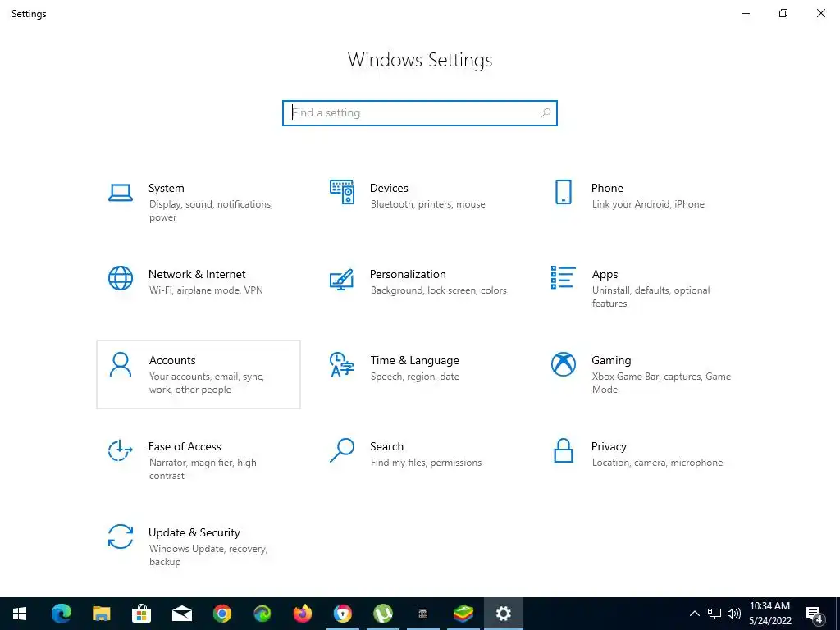This screenshot has height=630, width=840.
Task: Open the System settings laptop icon
Action: click(x=121, y=193)
